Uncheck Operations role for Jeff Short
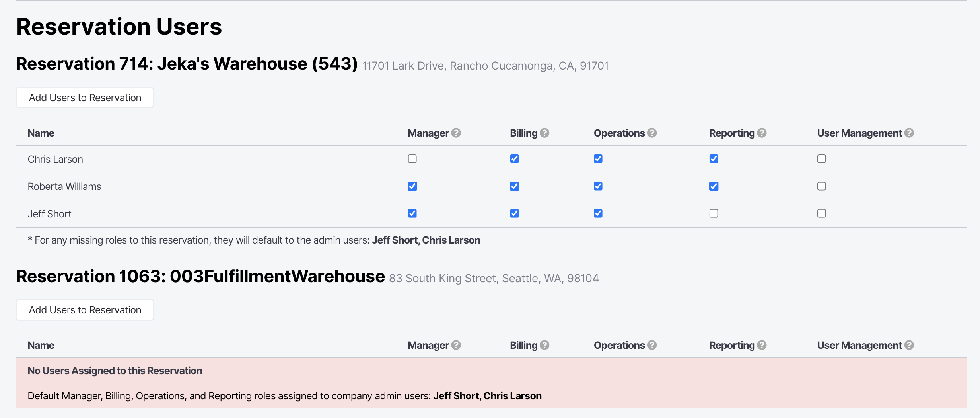 (598, 213)
